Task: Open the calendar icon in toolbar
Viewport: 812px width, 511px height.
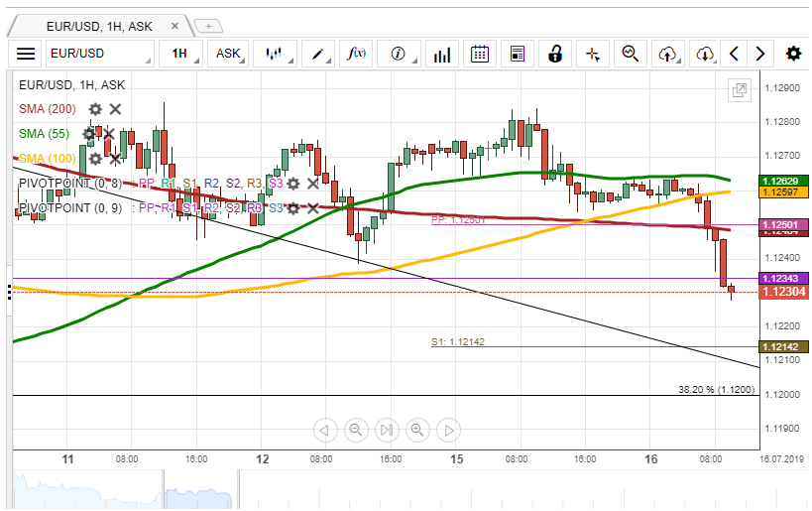Action: [479, 54]
